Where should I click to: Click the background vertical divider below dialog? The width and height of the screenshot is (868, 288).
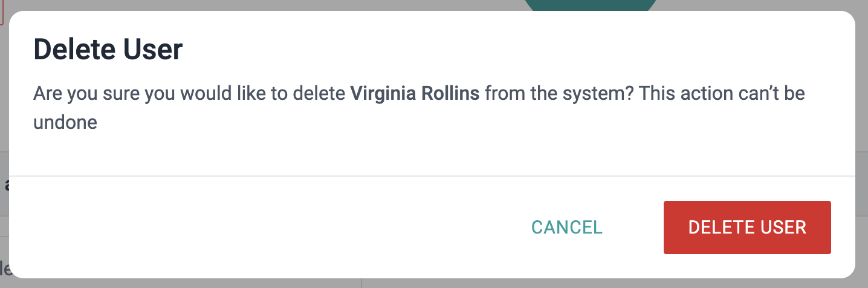[361, 283]
